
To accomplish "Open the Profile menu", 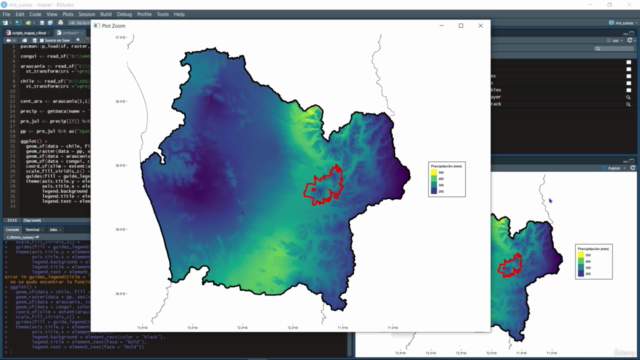I will coord(144,14).
